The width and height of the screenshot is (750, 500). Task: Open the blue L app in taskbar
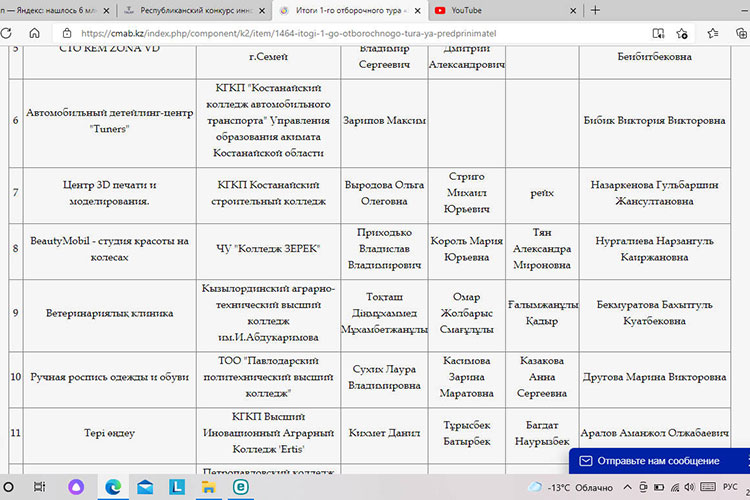pos(177,487)
